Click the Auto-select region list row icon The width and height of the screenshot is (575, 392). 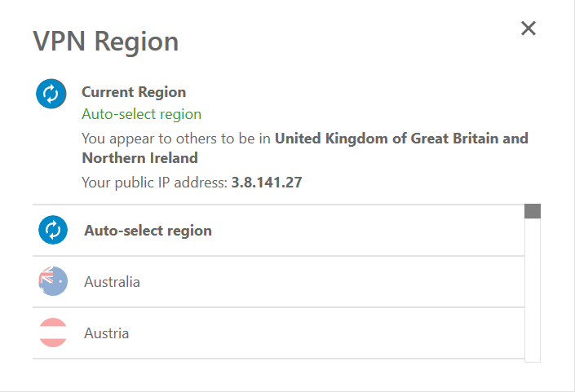pyautogui.click(x=53, y=230)
